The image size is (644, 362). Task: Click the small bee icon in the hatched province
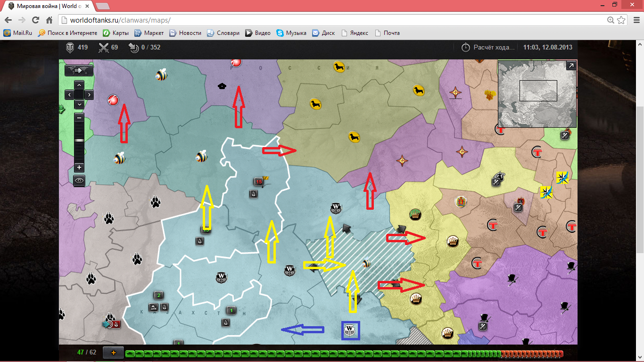366,263
